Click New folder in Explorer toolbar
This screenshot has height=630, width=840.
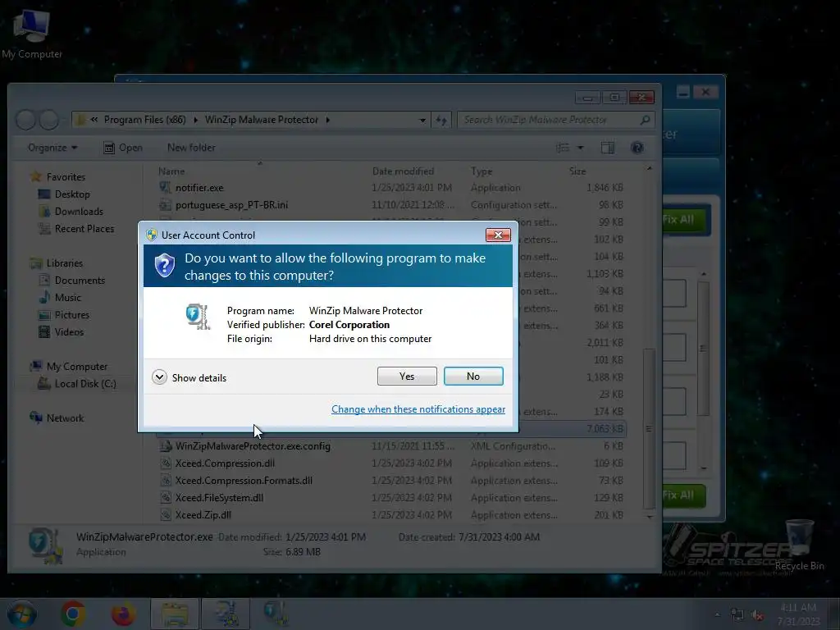(190, 148)
